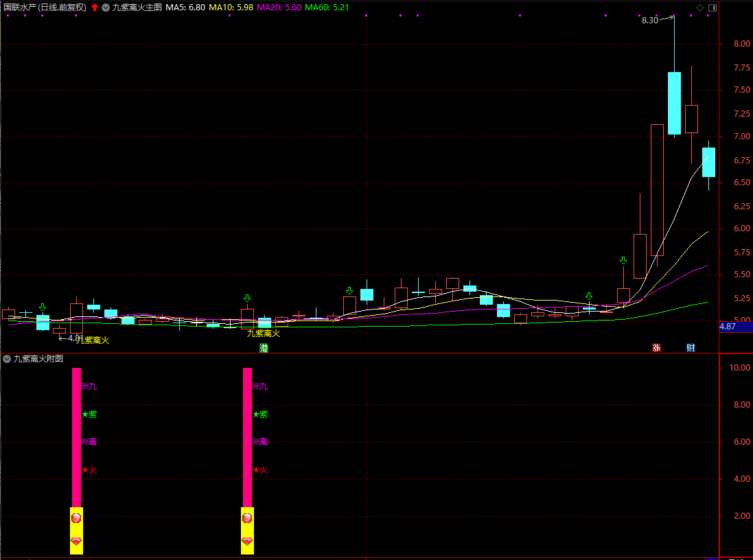Screen dimensions: 753x560
Task: Click the left yellow 九紫离火 signal label
Action: point(93,340)
